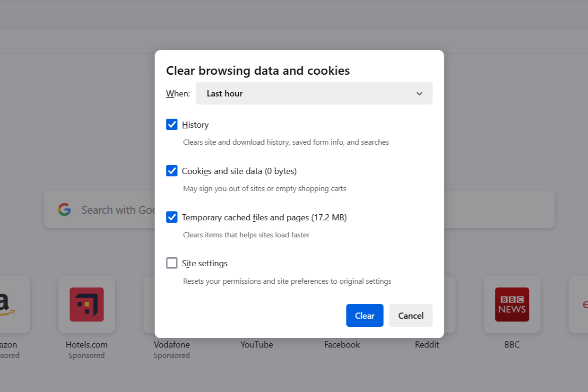Click the dropdown chevron beside Last hour
This screenshot has width=588, height=392.
pos(419,94)
